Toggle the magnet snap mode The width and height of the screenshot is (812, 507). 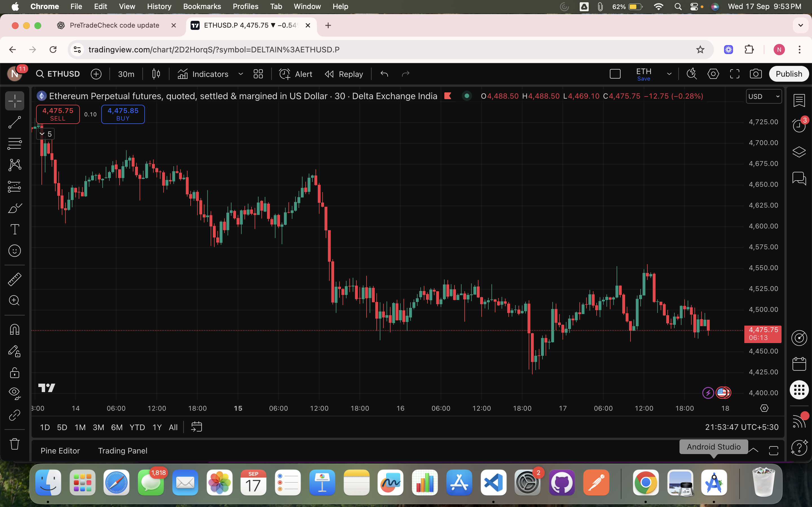pyautogui.click(x=14, y=329)
